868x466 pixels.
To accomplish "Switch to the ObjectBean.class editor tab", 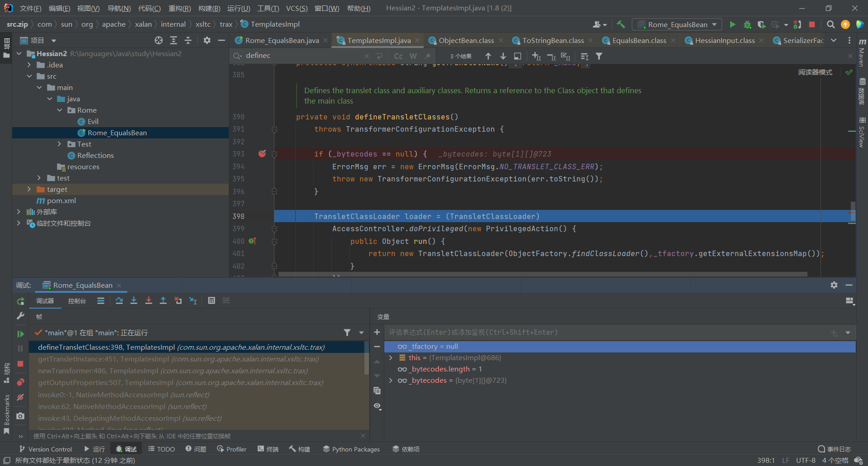I will tap(466, 41).
